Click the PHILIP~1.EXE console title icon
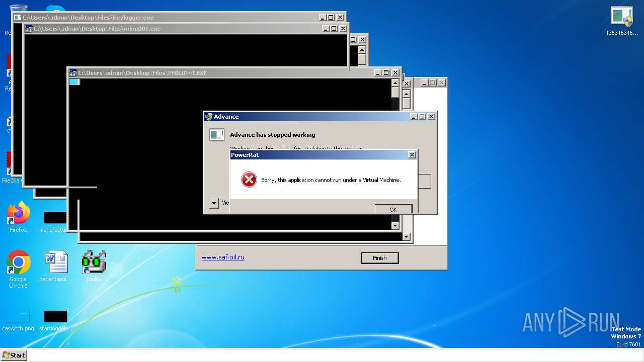Image resolution: width=644 pixels, height=362 pixels. pos(73,73)
